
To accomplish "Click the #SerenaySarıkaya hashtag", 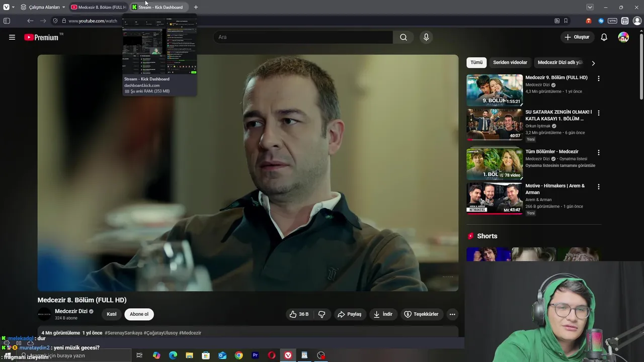I will click(123, 333).
